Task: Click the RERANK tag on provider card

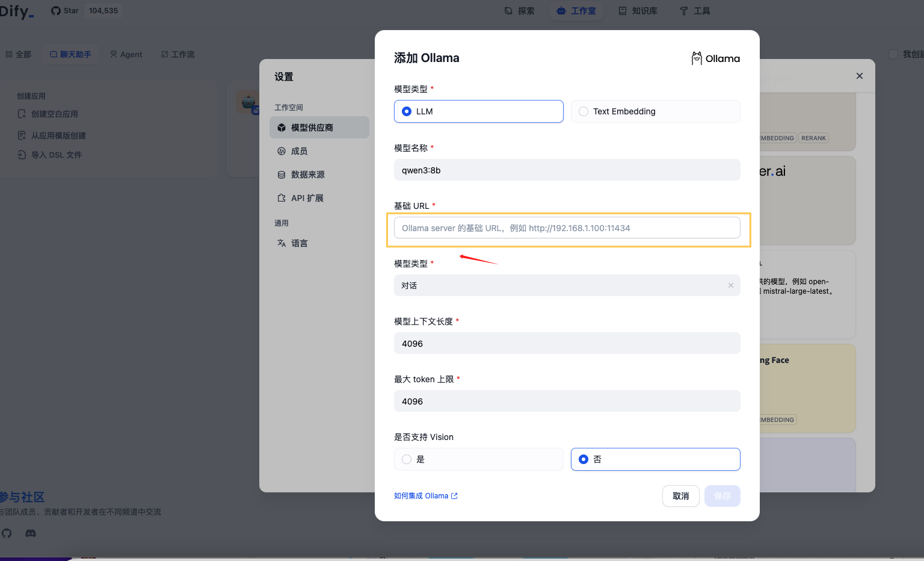Action: 813,138
